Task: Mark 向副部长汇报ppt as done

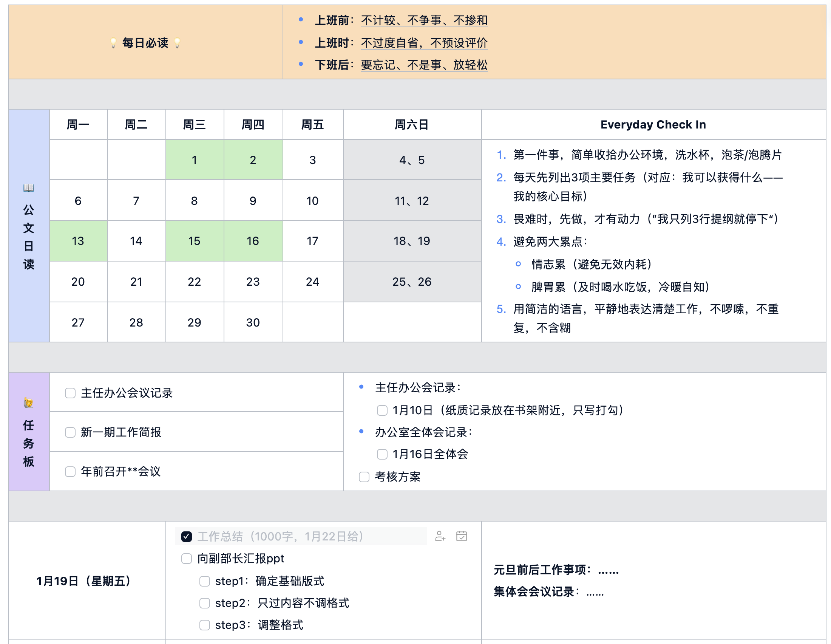Action: (187, 559)
